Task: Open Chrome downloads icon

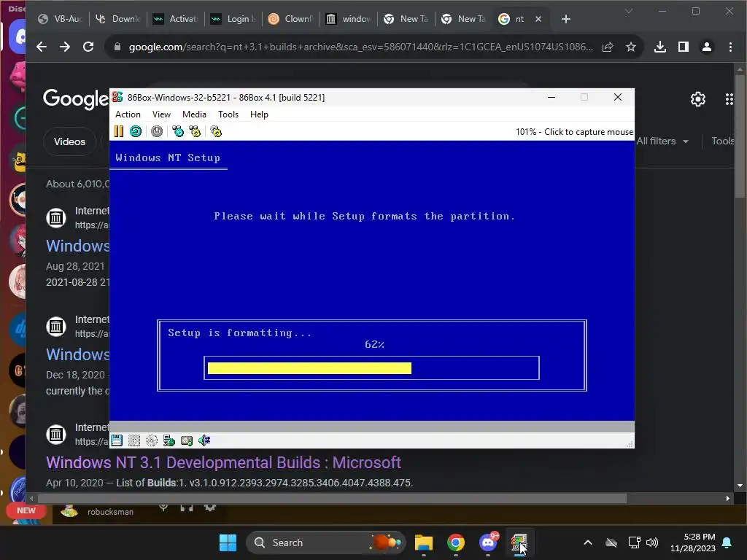Action: tap(659, 47)
